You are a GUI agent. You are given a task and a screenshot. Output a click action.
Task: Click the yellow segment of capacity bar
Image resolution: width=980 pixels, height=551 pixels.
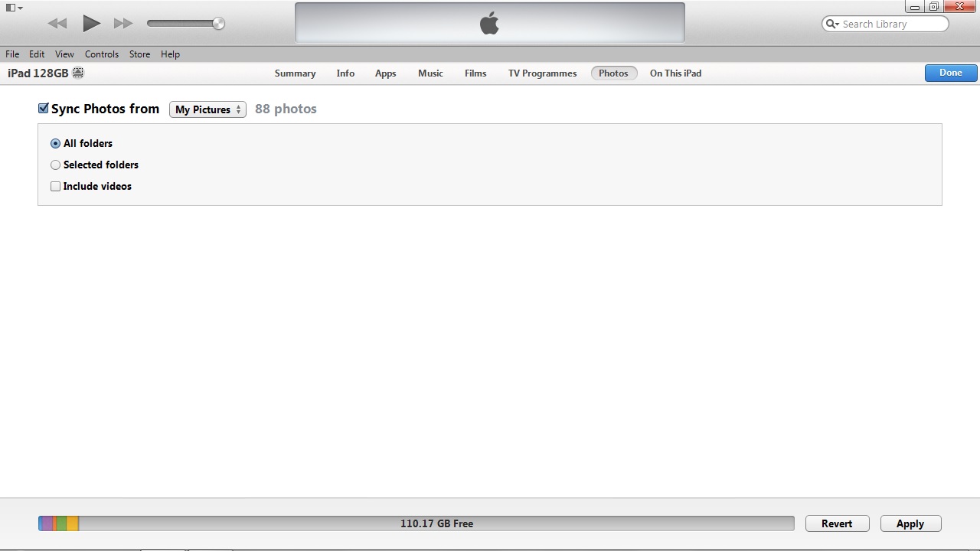73,523
